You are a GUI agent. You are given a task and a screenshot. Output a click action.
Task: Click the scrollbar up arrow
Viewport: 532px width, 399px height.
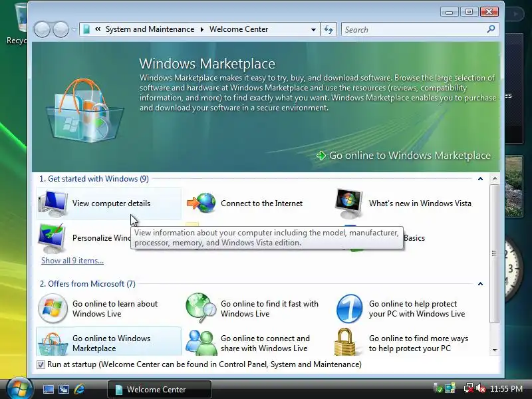[x=495, y=178]
